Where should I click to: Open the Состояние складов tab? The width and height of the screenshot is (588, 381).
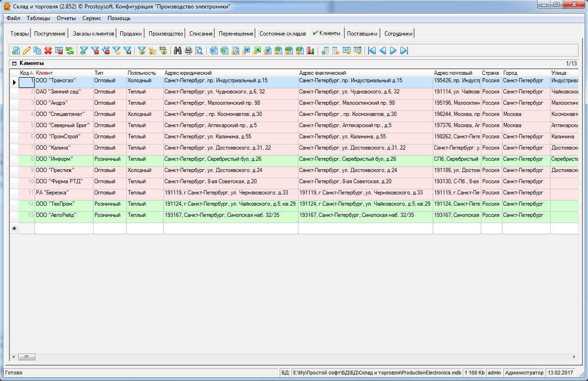pyautogui.click(x=283, y=34)
